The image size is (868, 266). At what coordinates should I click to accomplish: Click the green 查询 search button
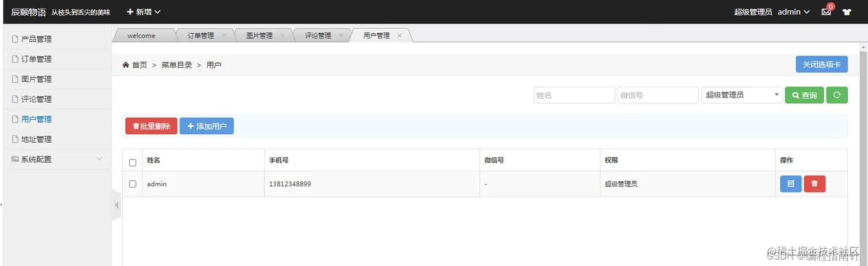tap(804, 95)
